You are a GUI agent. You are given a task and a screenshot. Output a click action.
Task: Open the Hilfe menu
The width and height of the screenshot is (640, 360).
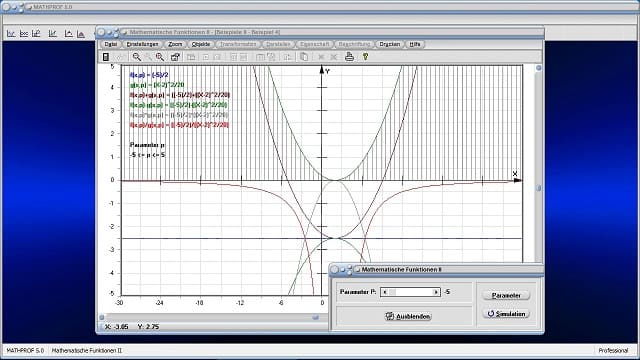pyautogui.click(x=415, y=44)
